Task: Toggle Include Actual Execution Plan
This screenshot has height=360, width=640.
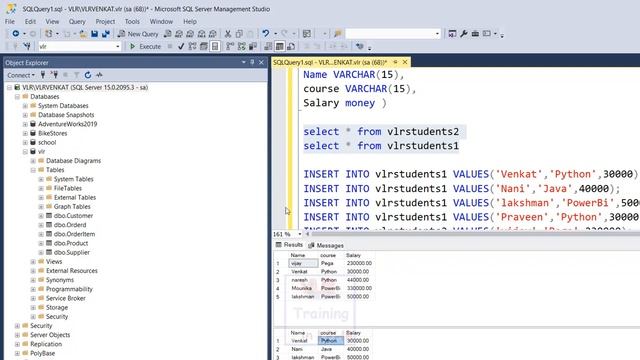Action: pyautogui.click(x=230, y=47)
